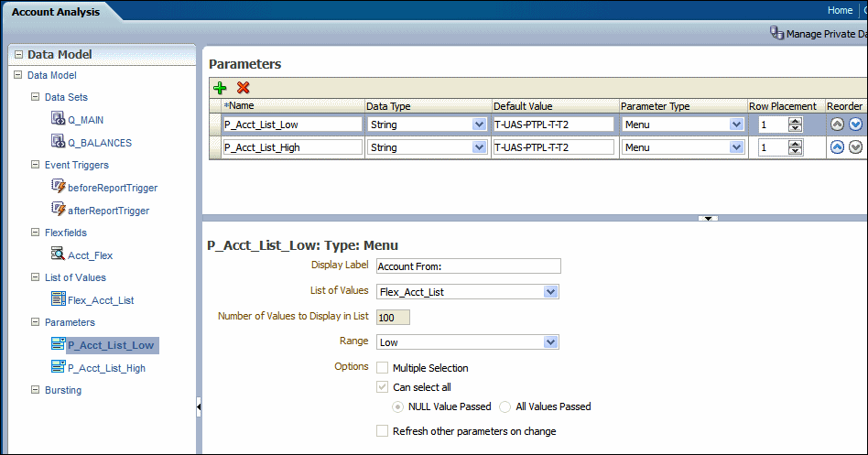
Task: Collapse the Data Sets node
Action: click(x=36, y=96)
